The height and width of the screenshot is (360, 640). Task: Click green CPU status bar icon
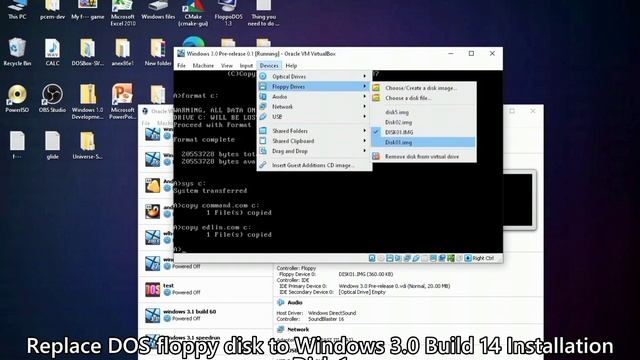coord(451,258)
